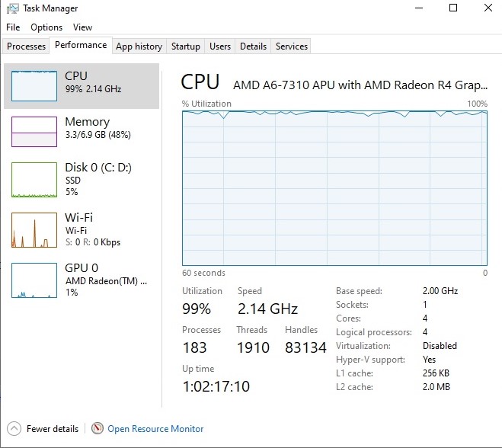Image resolution: width=502 pixels, height=448 pixels.
Task: Open the File menu
Action: point(13,27)
